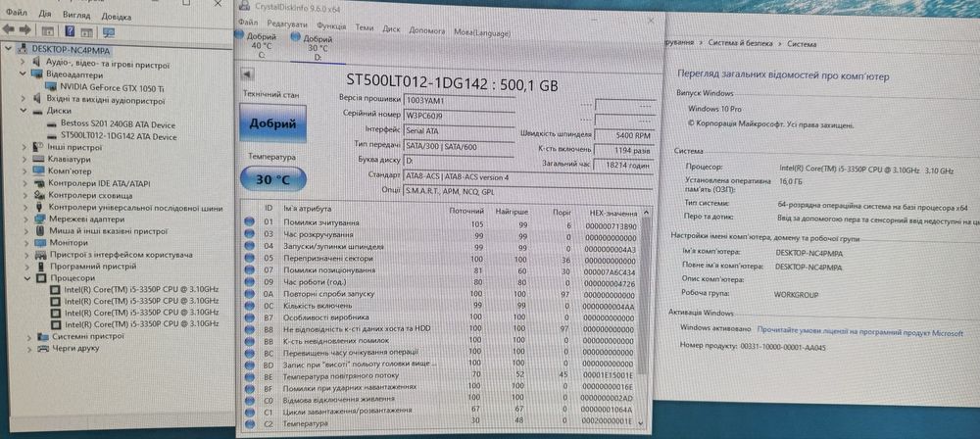
Task: Select the DESKTOP-NC4PMPA computer icon in tree
Action: 24,49
